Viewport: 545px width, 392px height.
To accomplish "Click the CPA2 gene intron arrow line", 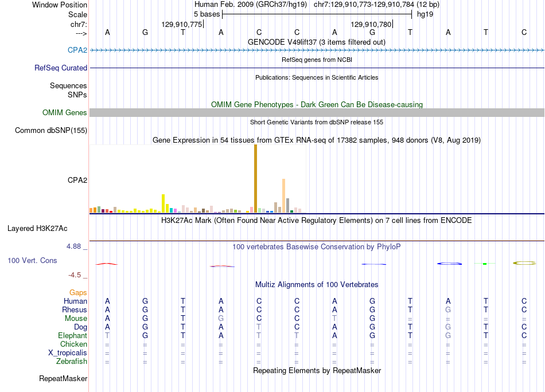I will tap(317, 50).
